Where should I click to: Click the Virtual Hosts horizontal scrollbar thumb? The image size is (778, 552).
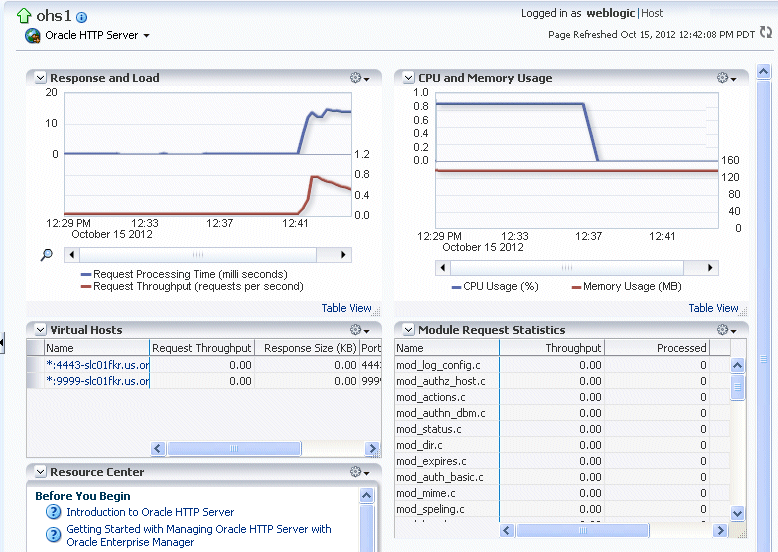click(x=234, y=448)
